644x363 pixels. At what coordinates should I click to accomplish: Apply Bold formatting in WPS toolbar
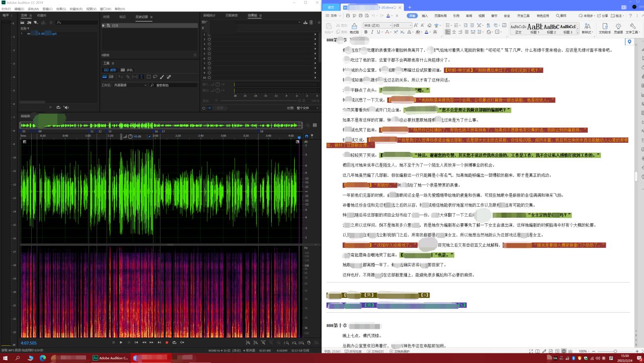[x=366, y=32]
